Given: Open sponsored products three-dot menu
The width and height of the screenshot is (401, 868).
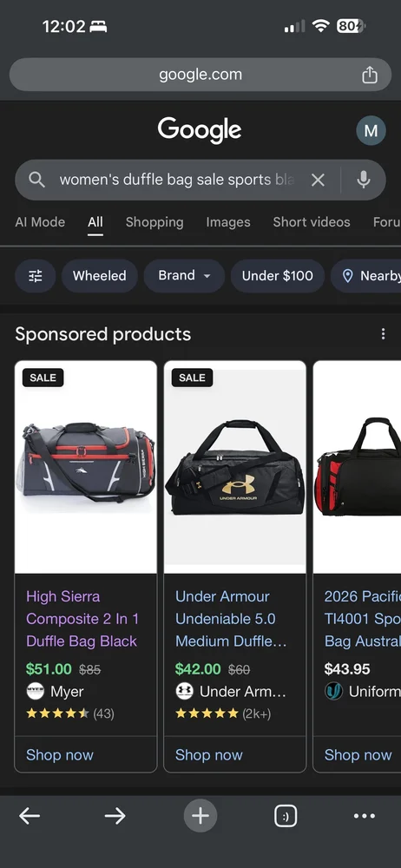Looking at the screenshot, I should pos(383,334).
